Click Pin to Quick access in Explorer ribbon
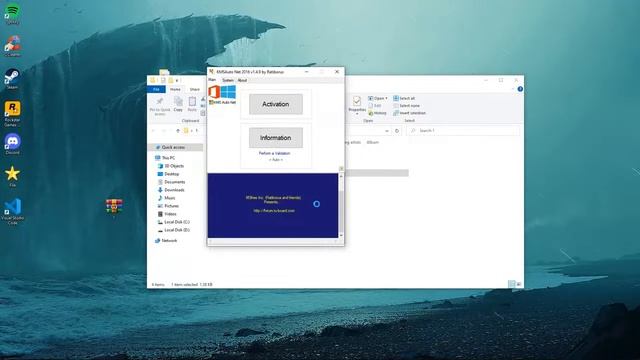Viewport: 640px width, 360px height. coord(160,106)
